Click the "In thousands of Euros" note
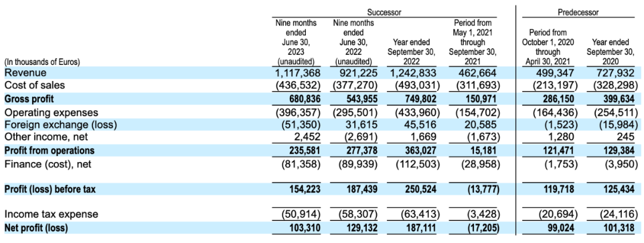Screen dimensions: 644x243 42,61
